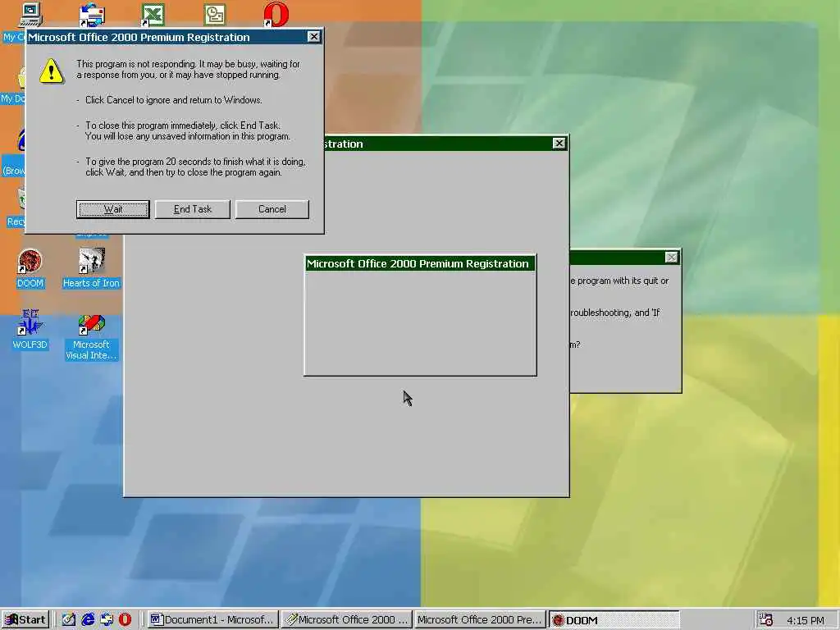
Task: Launch Opera from the Quick Launch bar
Action: [125, 620]
